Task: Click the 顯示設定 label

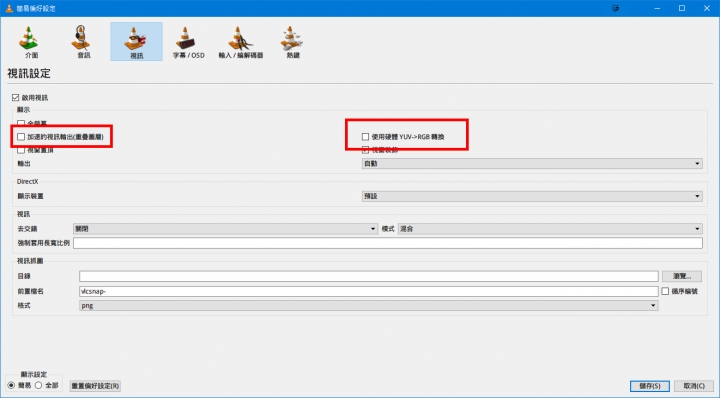Action: pos(34,374)
